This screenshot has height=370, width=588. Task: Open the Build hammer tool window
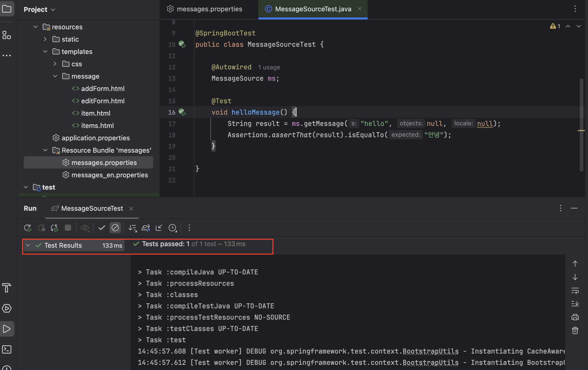(7, 288)
